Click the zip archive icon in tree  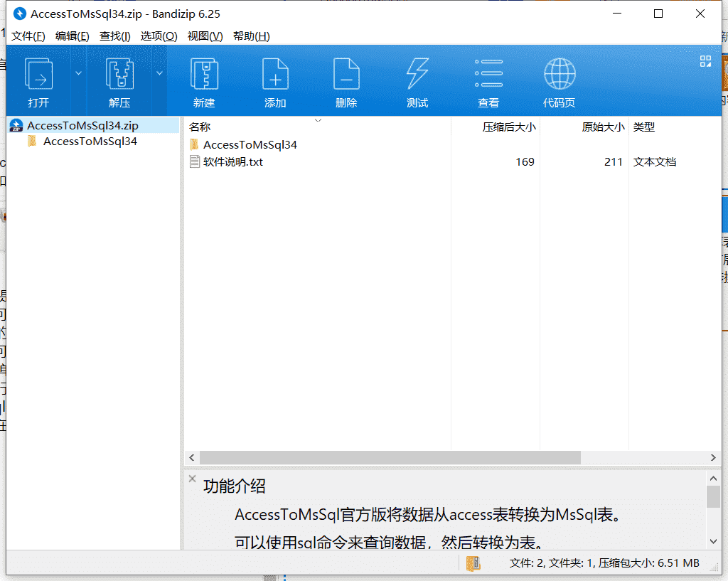[x=16, y=125]
